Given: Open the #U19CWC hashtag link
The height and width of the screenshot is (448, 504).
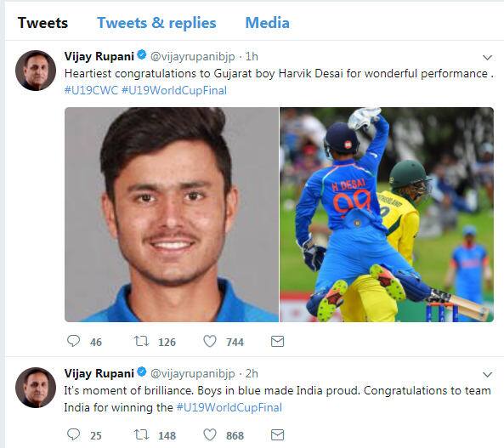Looking at the screenshot, I should [91, 90].
